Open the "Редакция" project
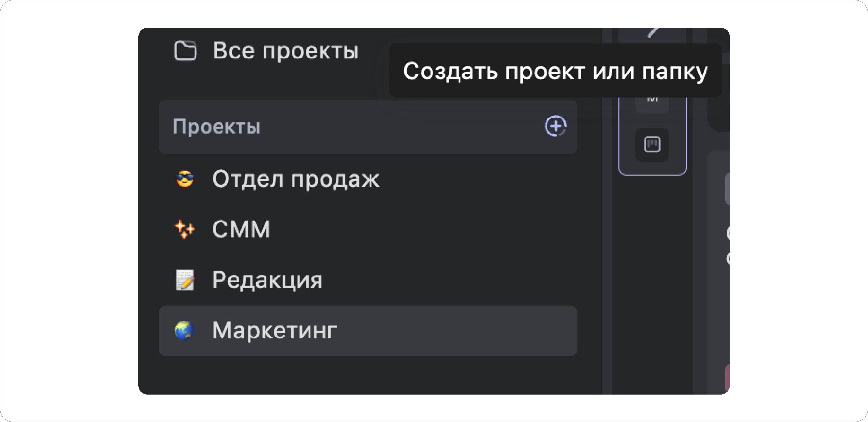The image size is (868, 422). click(x=266, y=280)
